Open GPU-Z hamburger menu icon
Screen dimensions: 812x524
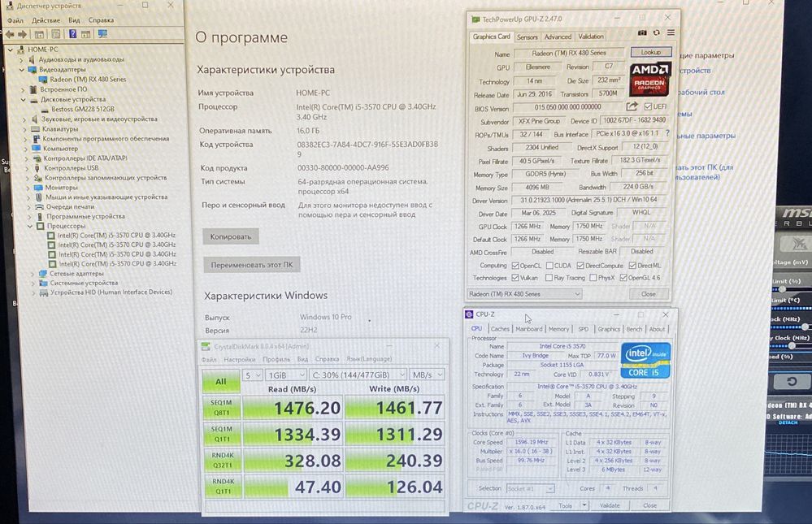671,32
